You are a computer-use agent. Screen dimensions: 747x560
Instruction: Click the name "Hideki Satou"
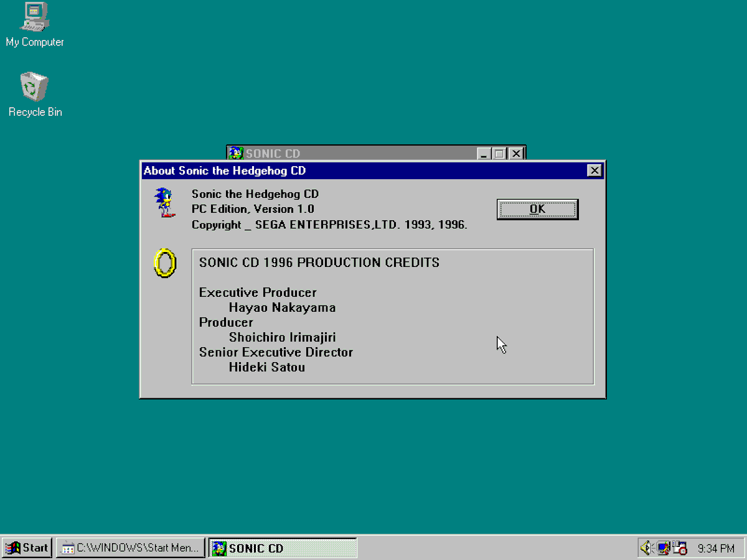[x=267, y=367]
